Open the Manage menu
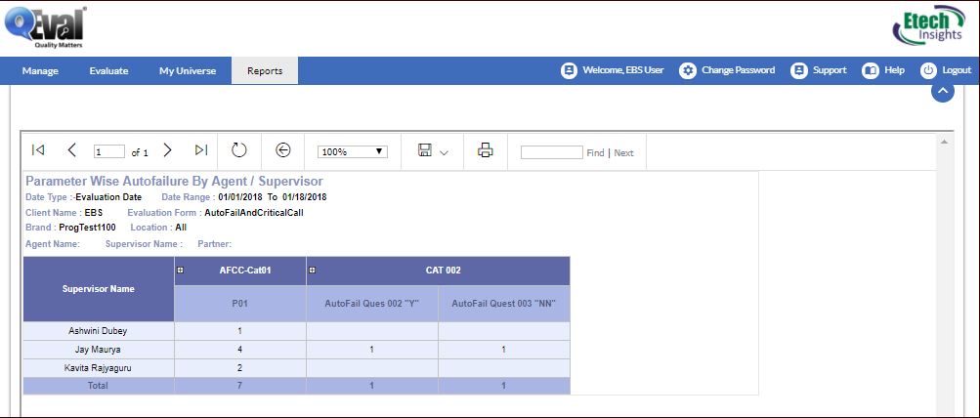 [x=40, y=70]
